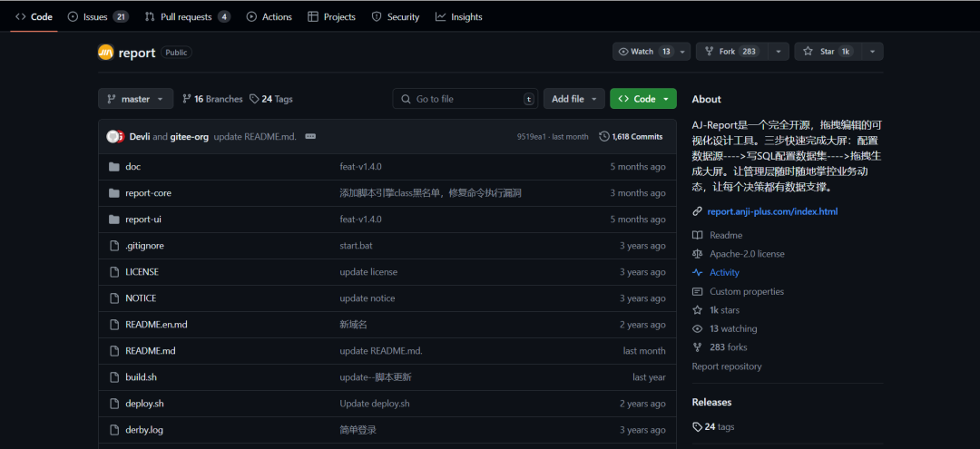This screenshot has height=449, width=980.
Task: Click the deploy.sh file icon
Action: coord(113,403)
